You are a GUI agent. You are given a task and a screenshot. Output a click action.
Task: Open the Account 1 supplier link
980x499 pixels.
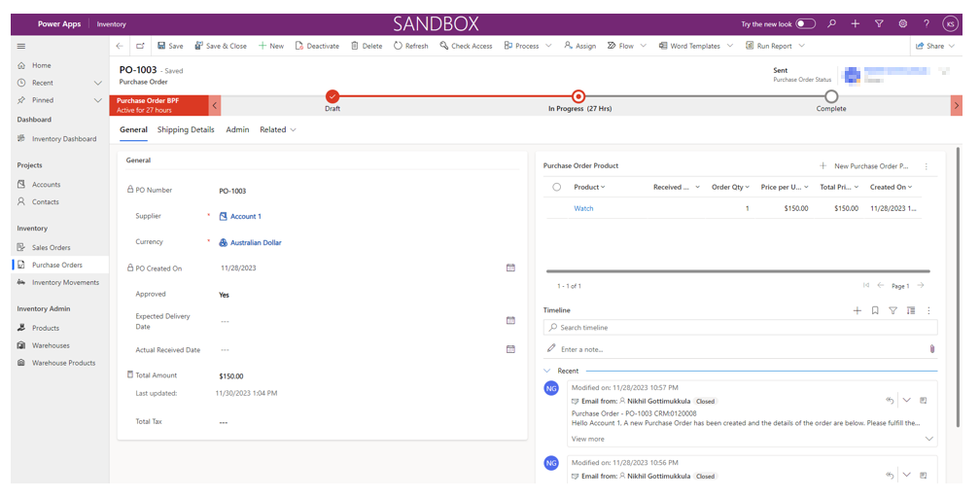(245, 217)
